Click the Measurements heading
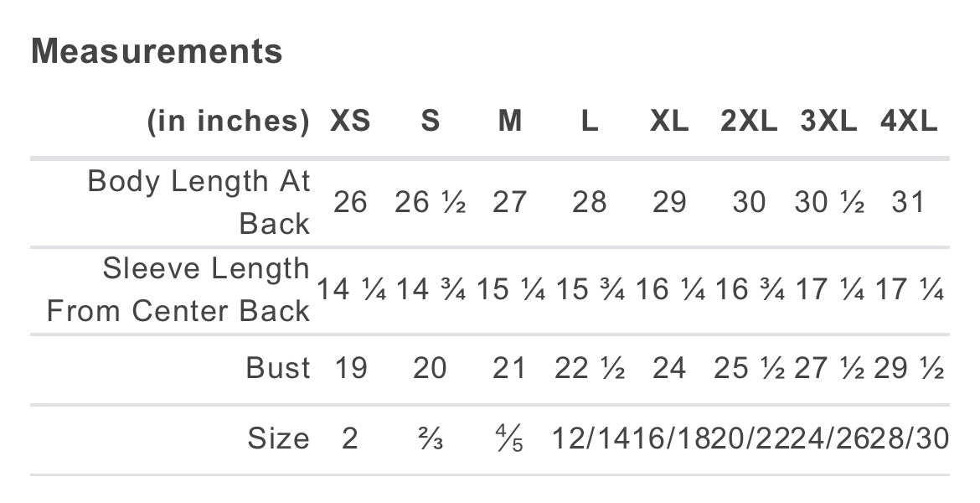Viewport: 980px width, 503px height. pos(157,50)
